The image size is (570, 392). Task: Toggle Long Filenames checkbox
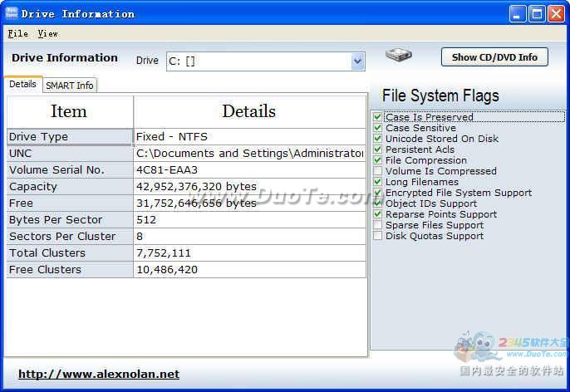click(378, 182)
